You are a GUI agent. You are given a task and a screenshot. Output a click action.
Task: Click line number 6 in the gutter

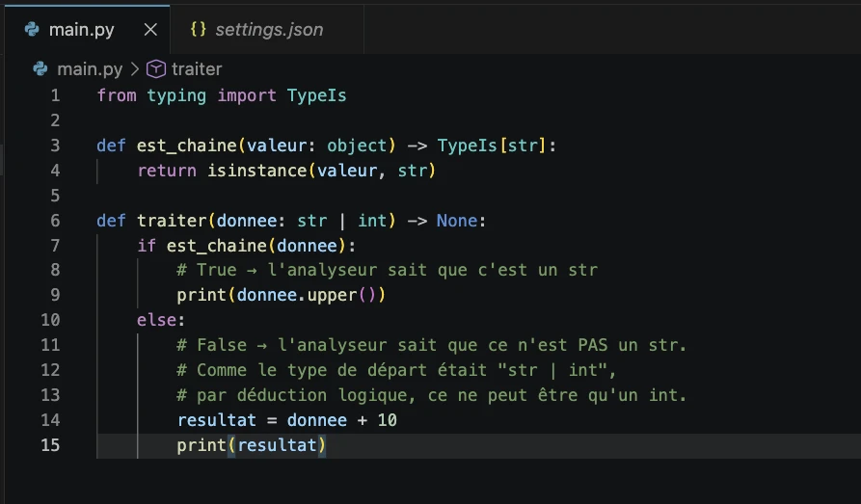pyautogui.click(x=55, y=221)
